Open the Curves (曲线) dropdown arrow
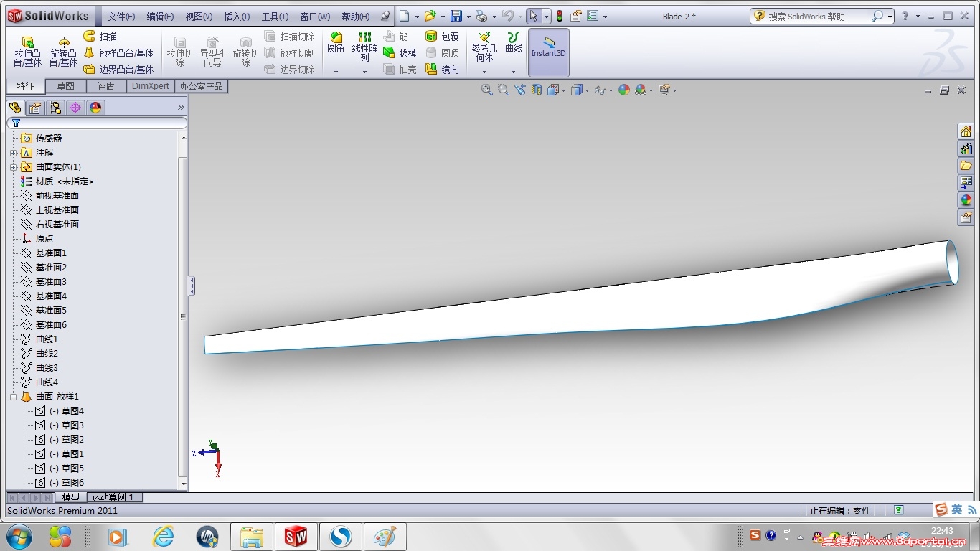980x551 pixels. (x=513, y=71)
